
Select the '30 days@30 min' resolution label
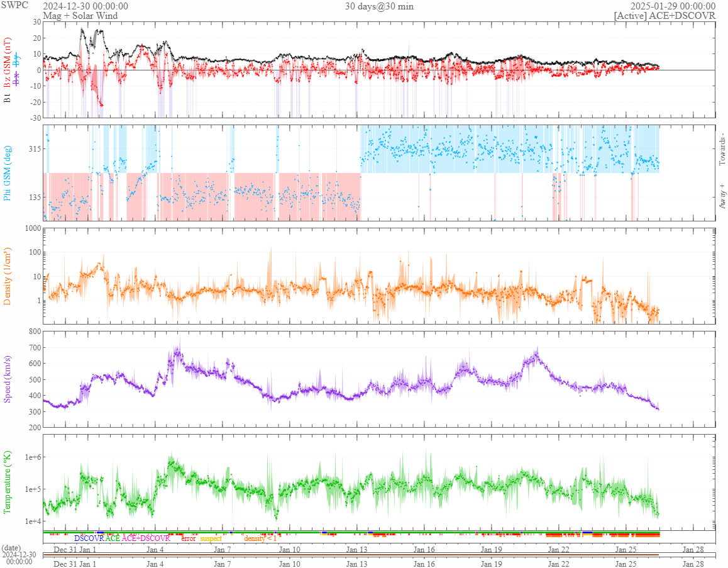(379, 6)
